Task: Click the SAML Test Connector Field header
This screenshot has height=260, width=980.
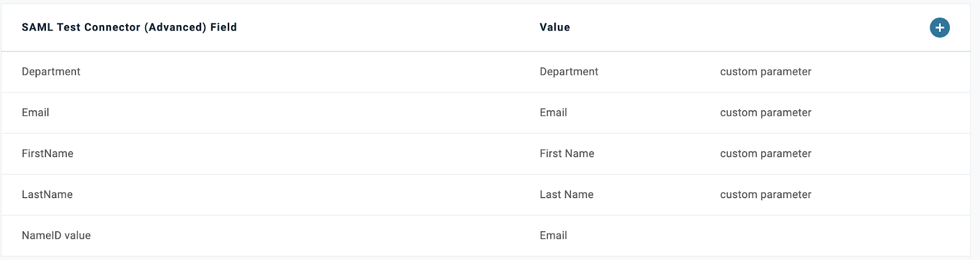Action: pos(129,28)
